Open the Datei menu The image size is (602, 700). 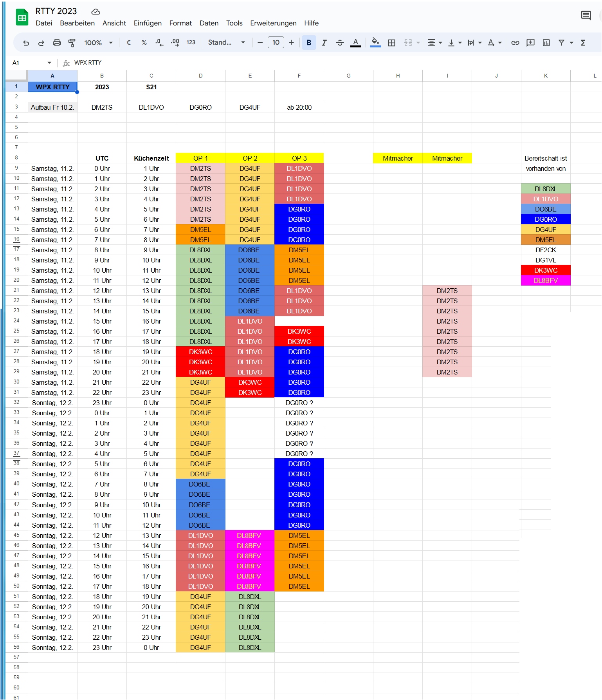(x=44, y=23)
